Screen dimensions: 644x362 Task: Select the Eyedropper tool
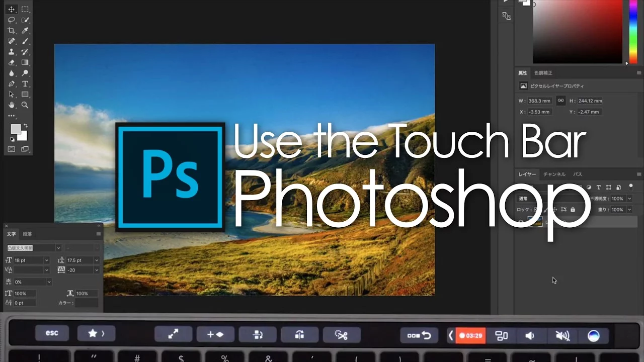(25, 31)
